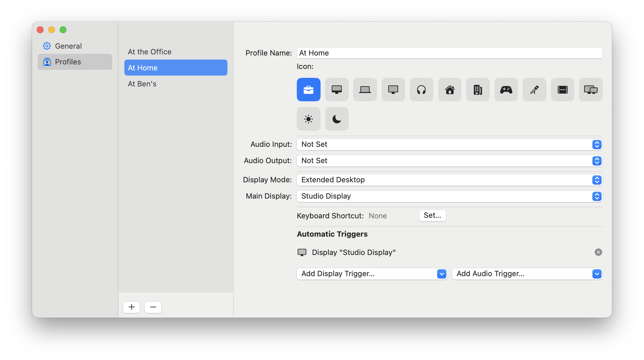Pick the house icon as profile icon
Image resolution: width=644 pixels, height=360 pixels.
pyautogui.click(x=449, y=90)
